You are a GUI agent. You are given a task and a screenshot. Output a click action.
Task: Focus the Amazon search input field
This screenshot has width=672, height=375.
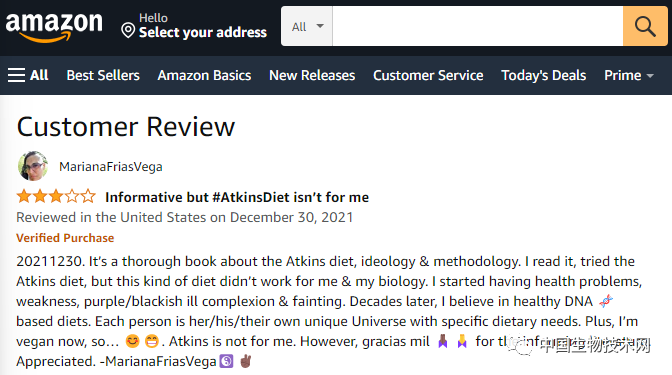click(x=478, y=26)
